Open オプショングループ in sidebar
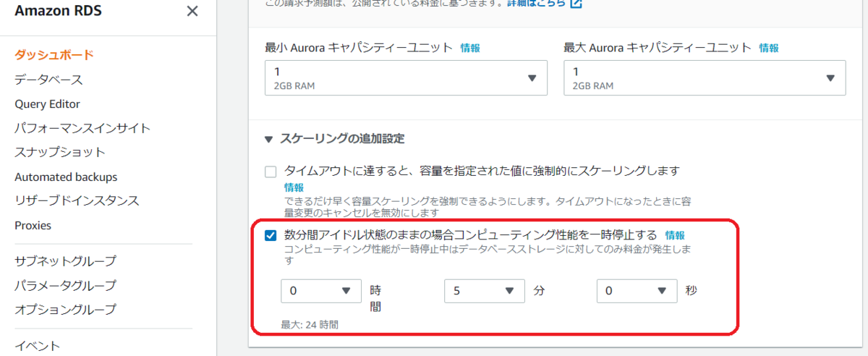 click(x=65, y=310)
